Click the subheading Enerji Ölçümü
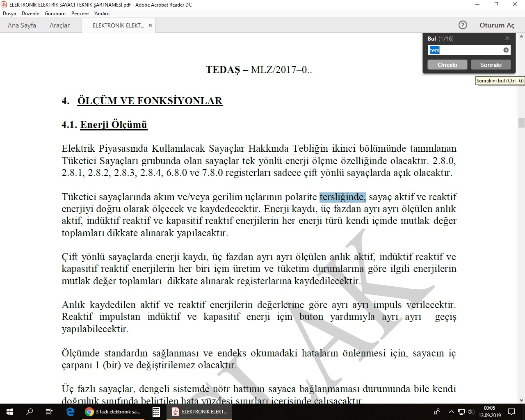The image size is (525, 420). coord(114,125)
